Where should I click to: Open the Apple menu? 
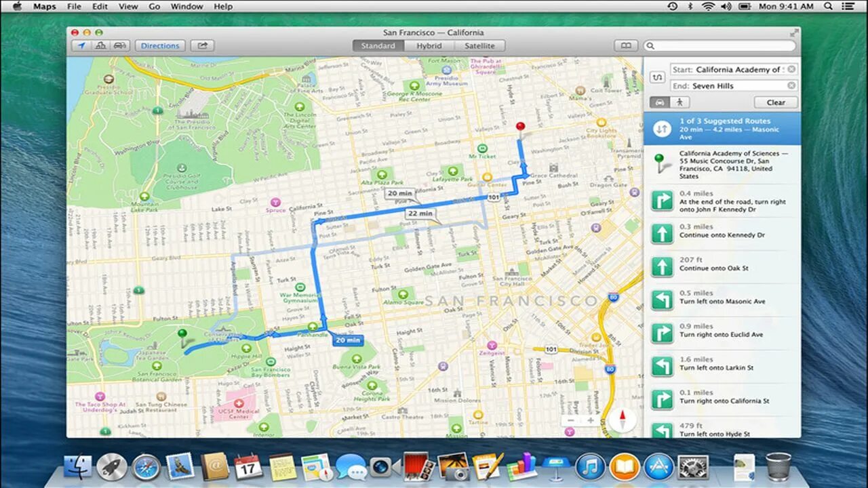point(17,6)
